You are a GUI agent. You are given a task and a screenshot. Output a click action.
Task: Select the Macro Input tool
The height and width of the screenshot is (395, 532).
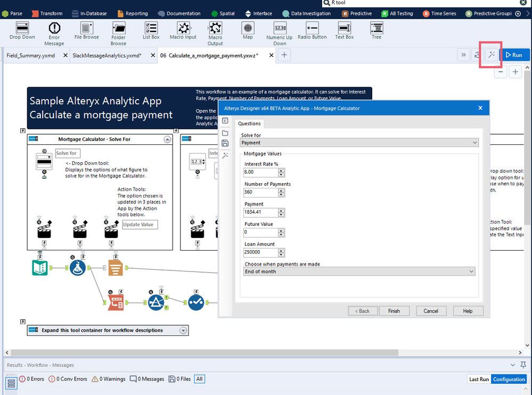[183, 29]
